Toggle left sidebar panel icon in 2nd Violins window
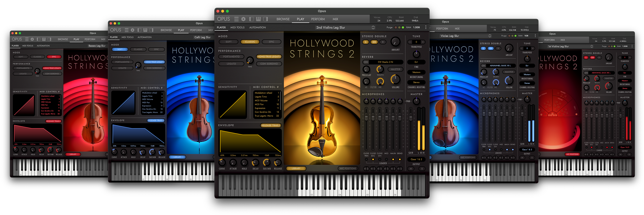 coord(251,19)
